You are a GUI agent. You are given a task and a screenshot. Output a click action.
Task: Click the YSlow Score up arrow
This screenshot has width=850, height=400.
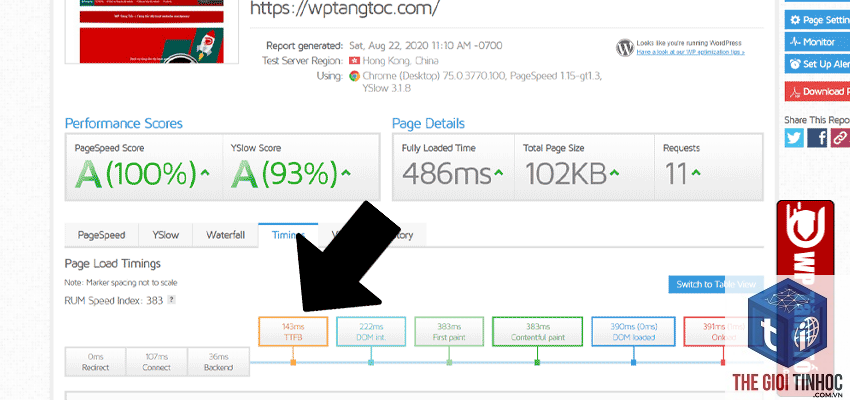click(x=345, y=173)
